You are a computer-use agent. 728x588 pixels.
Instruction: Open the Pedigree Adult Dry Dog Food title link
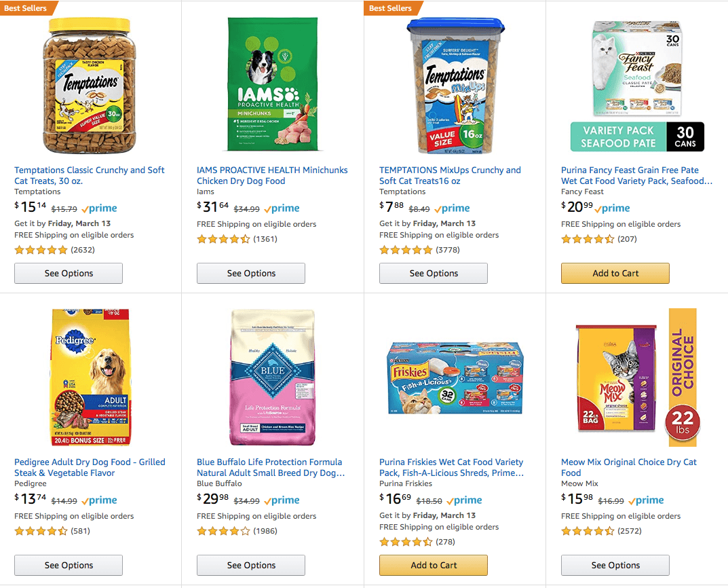(x=89, y=467)
